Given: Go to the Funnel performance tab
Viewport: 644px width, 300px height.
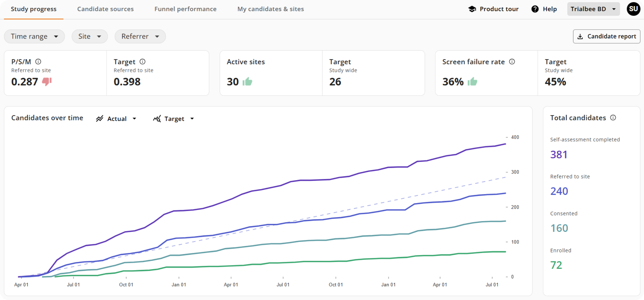Looking at the screenshot, I should tap(185, 9).
